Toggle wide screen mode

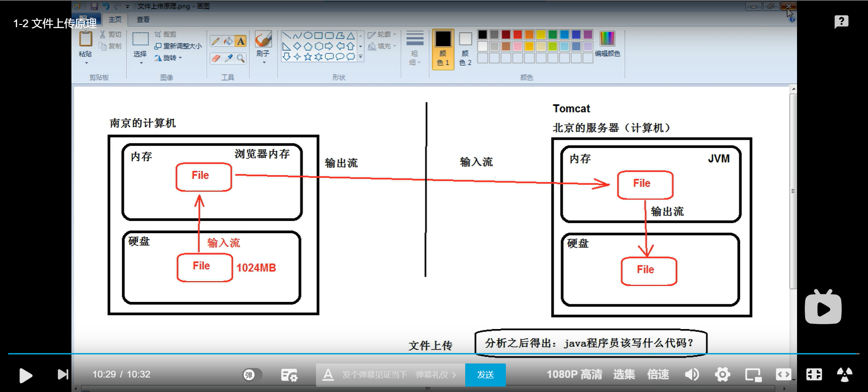tap(783, 374)
